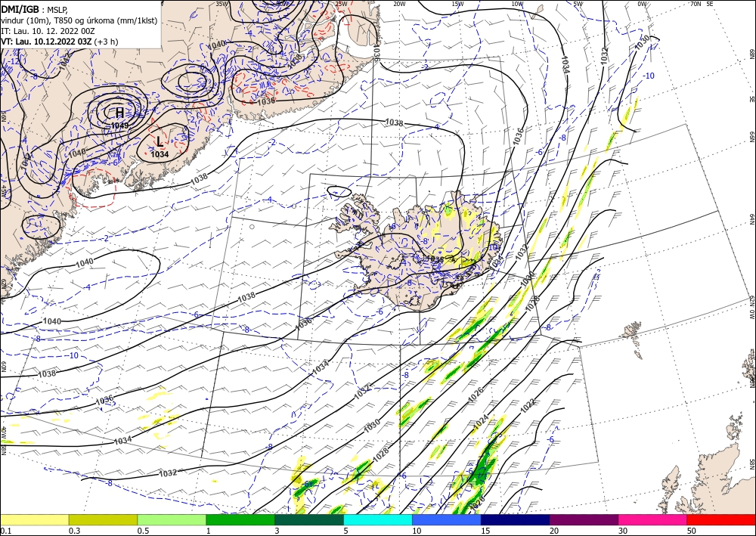Click the legend tick label 30
Screen dimensions: 756x536
click(623, 531)
